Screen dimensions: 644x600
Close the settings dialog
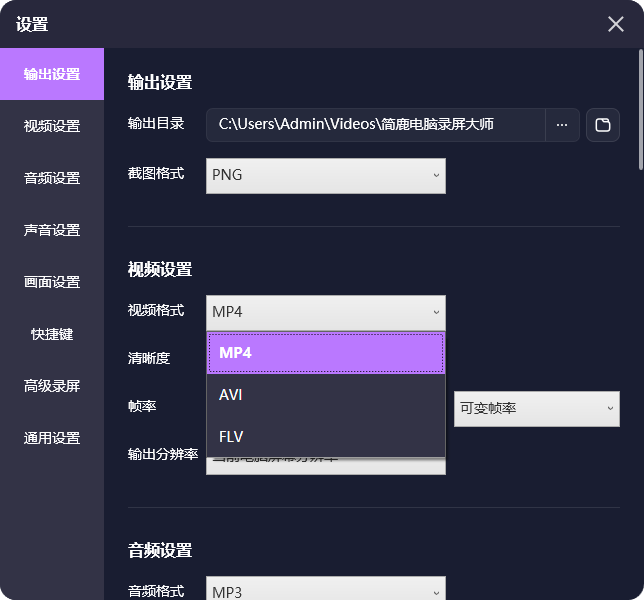point(616,24)
